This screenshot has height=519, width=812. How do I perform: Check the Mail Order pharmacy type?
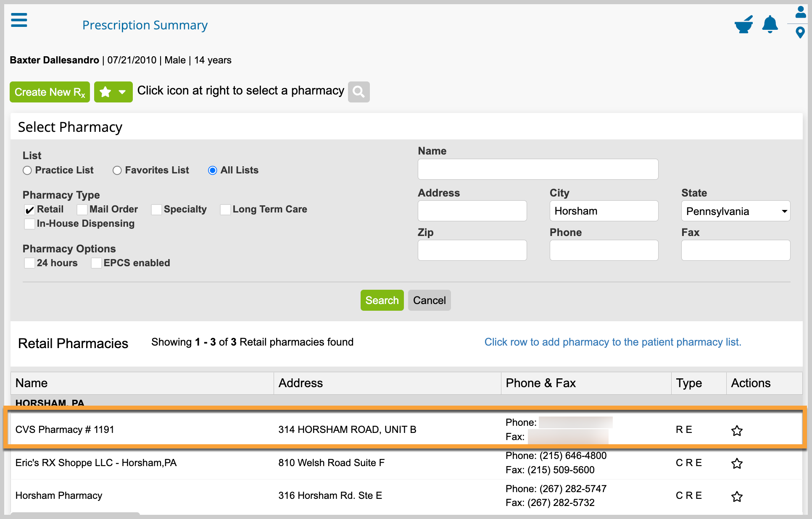[82, 210]
